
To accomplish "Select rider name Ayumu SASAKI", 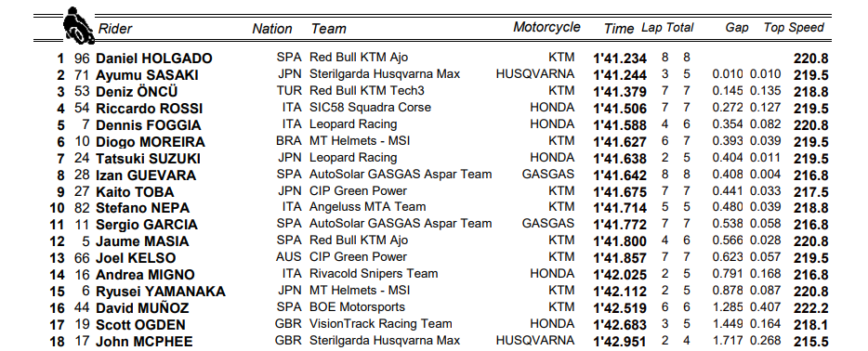I will tap(147, 75).
